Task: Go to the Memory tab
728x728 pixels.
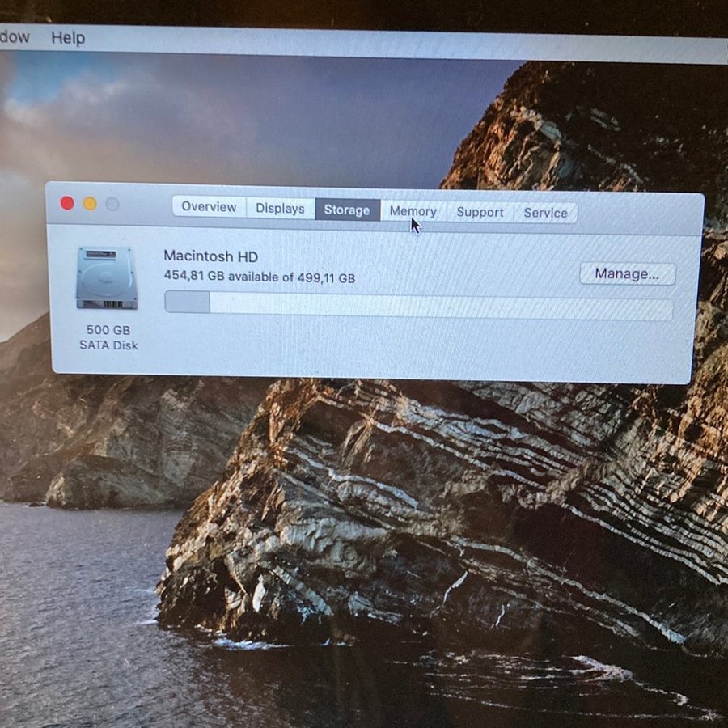Action: [x=413, y=211]
